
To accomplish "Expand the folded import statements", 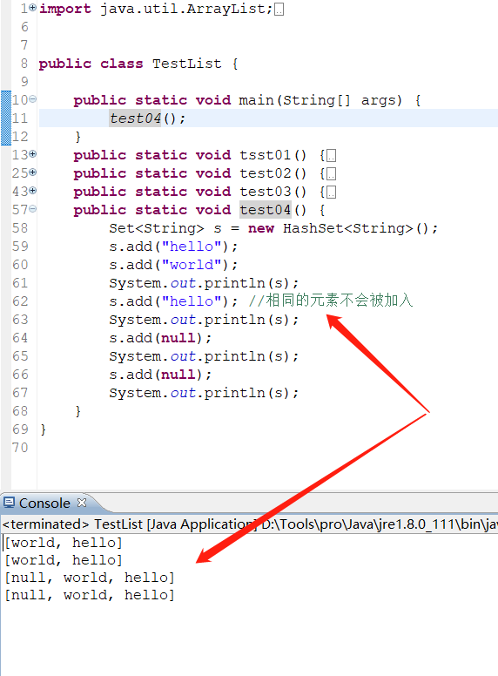I will click(33, 8).
